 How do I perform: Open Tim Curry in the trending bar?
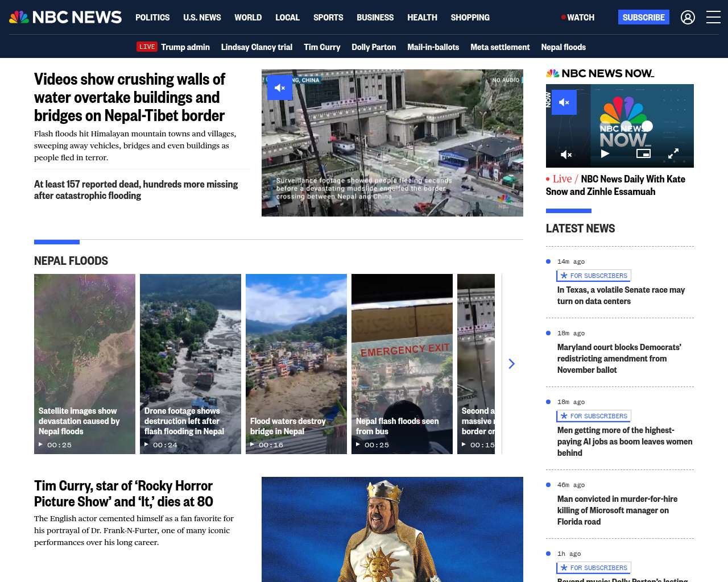(322, 47)
